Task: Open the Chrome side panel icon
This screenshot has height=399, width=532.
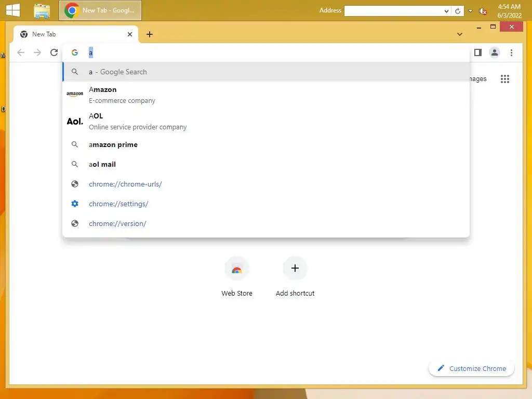Action: [x=478, y=52]
